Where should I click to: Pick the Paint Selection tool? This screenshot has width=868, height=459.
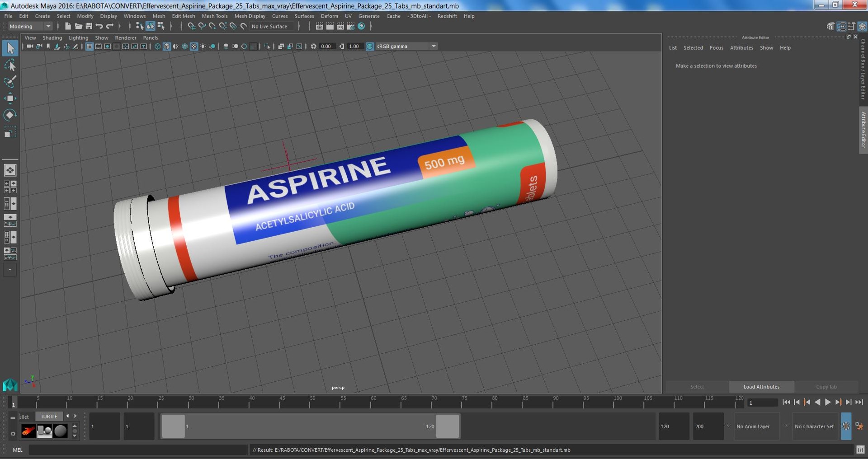pyautogui.click(x=10, y=82)
